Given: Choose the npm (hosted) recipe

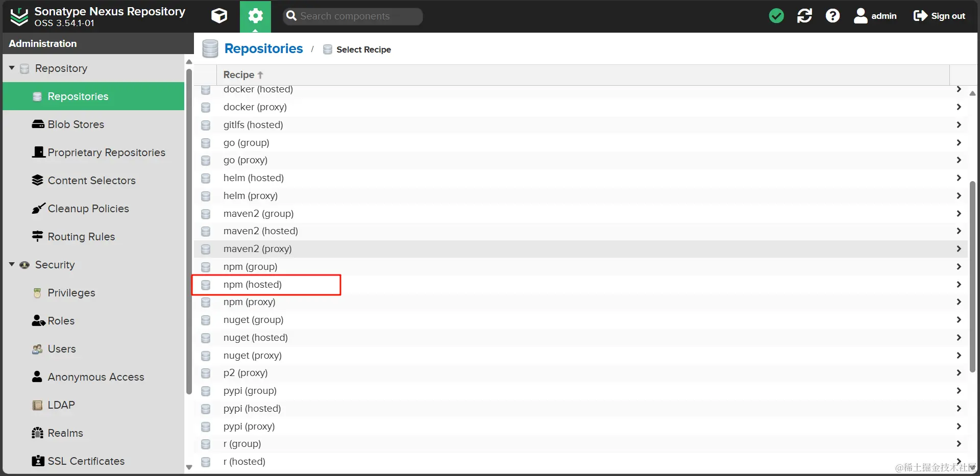Looking at the screenshot, I should (x=581, y=285).
